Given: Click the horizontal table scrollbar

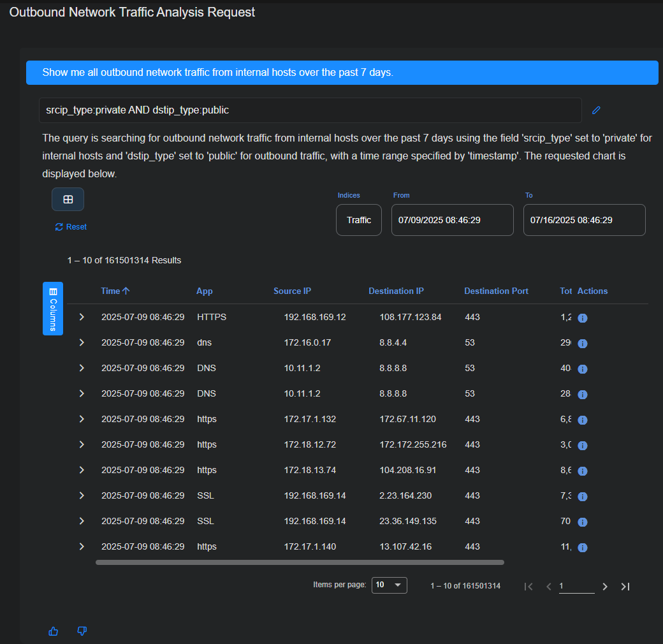Looking at the screenshot, I should 300,562.
